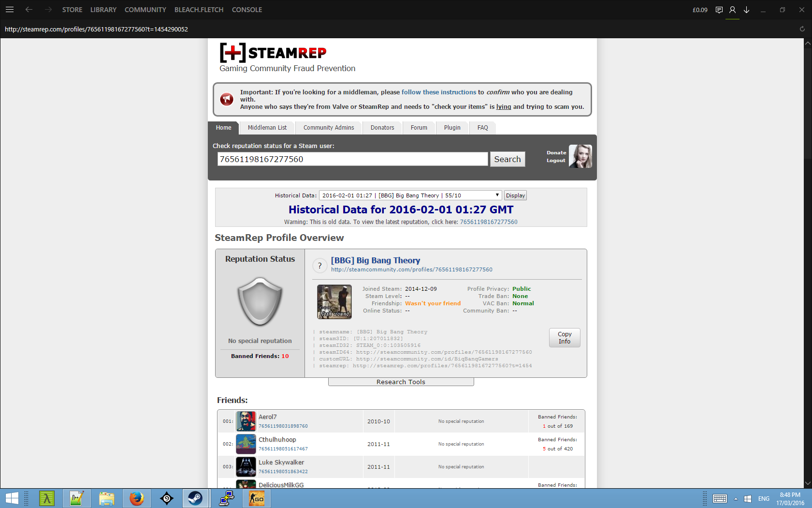This screenshot has height=508, width=812.
Task: Click the Steam hamburger menu icon
Action: (x=10, y=10)
